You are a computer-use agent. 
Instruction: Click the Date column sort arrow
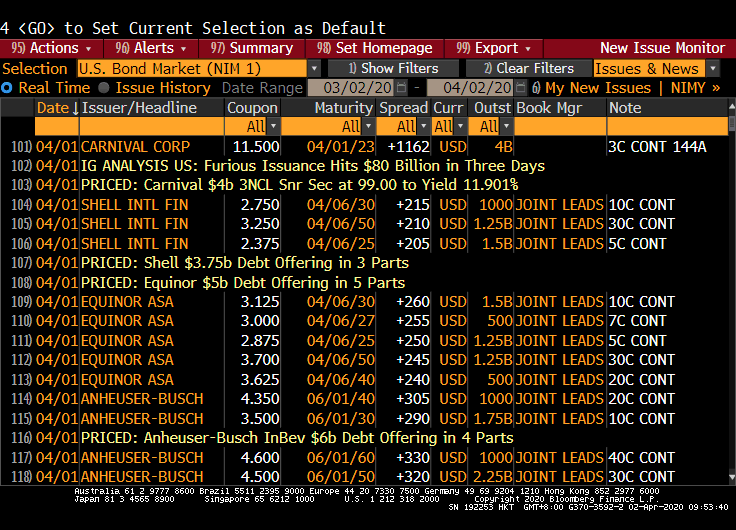(x=75, y=108)
